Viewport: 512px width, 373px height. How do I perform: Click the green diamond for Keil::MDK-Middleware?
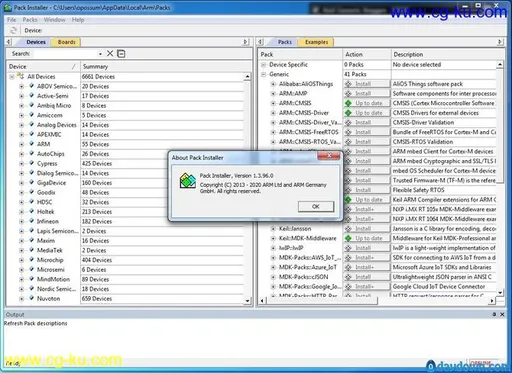[349, 238]
